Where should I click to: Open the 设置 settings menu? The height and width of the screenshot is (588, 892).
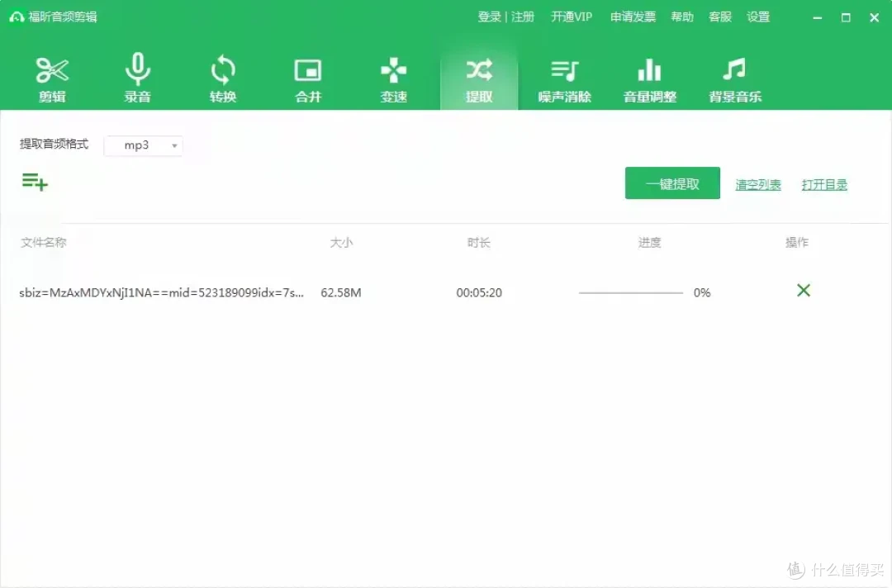758,17
